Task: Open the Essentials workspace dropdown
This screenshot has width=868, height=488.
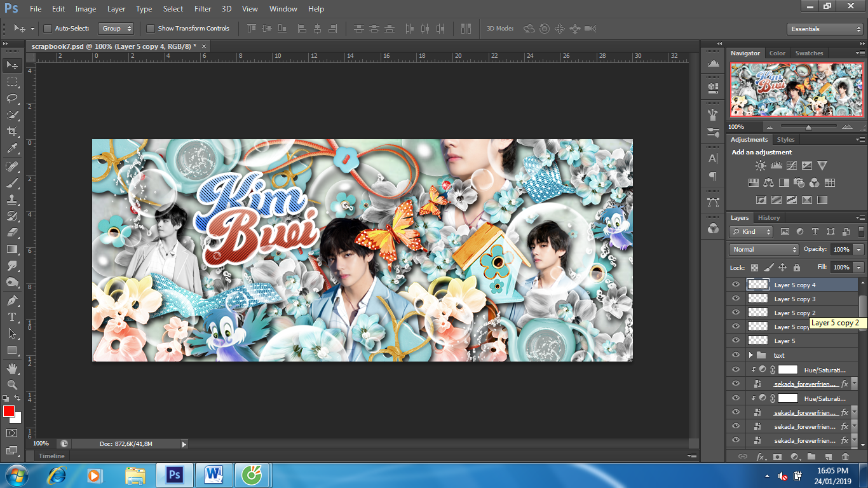Action: (825, 29)
